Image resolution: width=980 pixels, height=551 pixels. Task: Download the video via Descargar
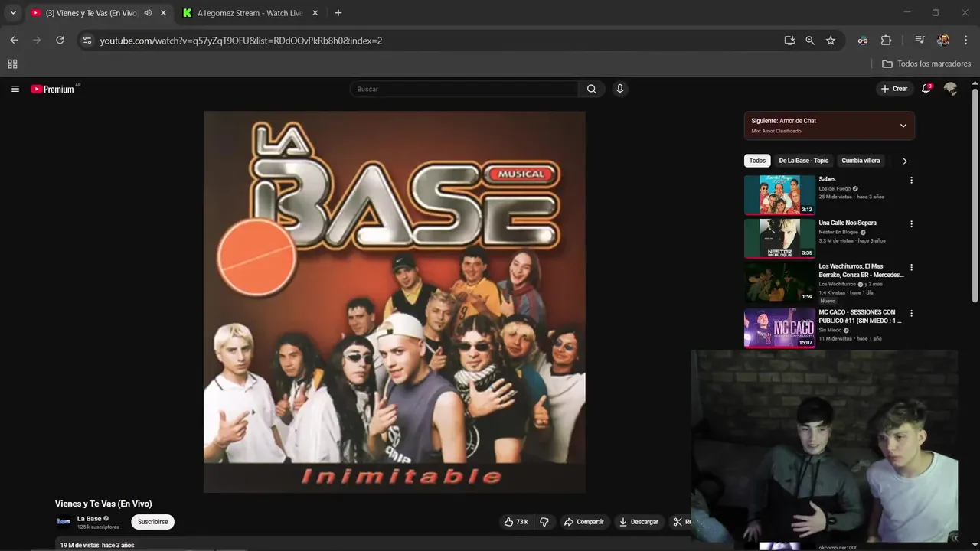click(639, 522)
